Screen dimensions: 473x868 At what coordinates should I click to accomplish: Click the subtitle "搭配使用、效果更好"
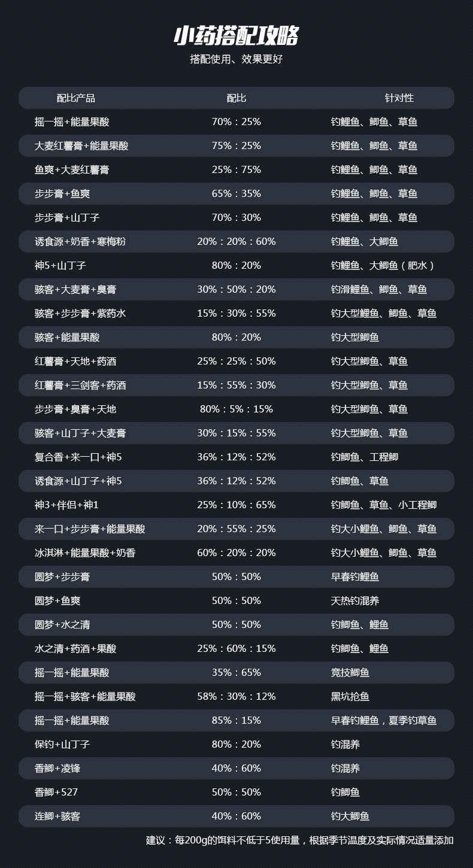(x=236, y=59)
